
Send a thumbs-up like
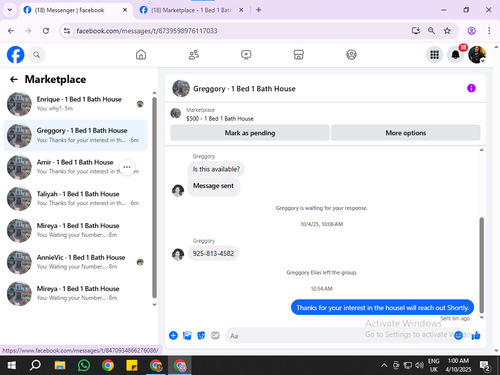pyautogui.click(x=476, y=335)
